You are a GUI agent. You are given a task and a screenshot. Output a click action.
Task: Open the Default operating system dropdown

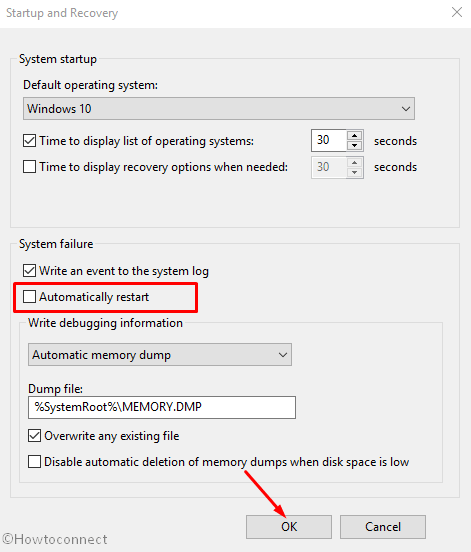click(219, 108)
